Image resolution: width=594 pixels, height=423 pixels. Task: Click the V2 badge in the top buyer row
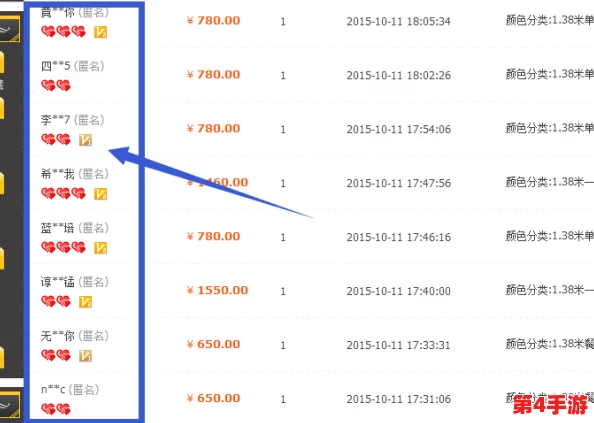(100, 32)
